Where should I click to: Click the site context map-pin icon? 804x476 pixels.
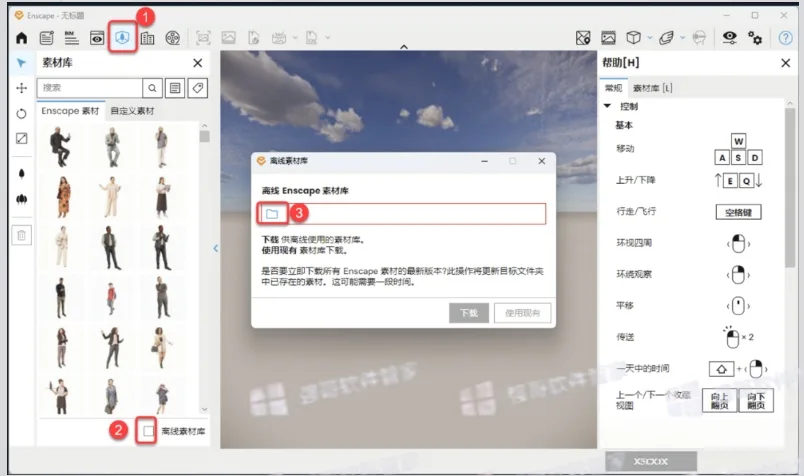583,37
